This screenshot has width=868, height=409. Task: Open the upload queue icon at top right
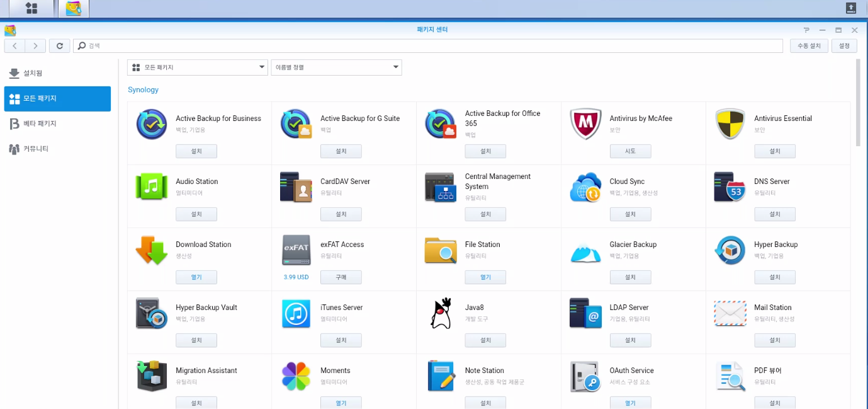coord(851,8)
